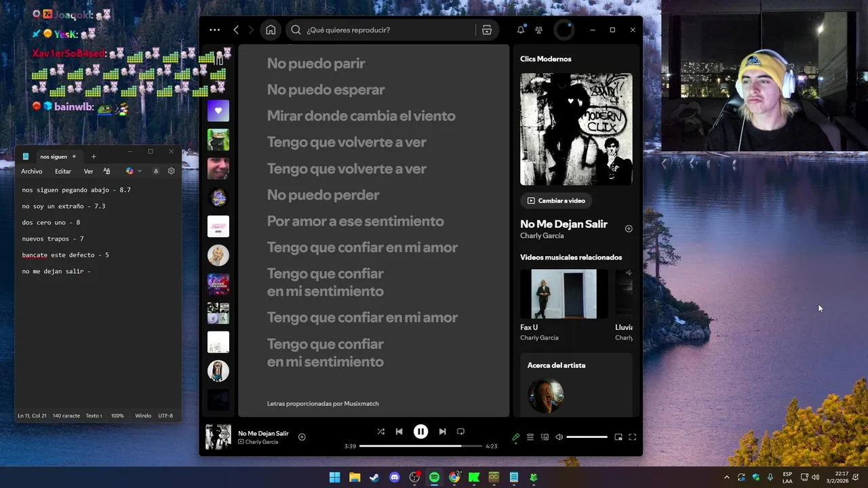Toggle shuffle in the Spotify player
Image resolution: width=868 pixels, height=488 pixels.
coord(380,432)
